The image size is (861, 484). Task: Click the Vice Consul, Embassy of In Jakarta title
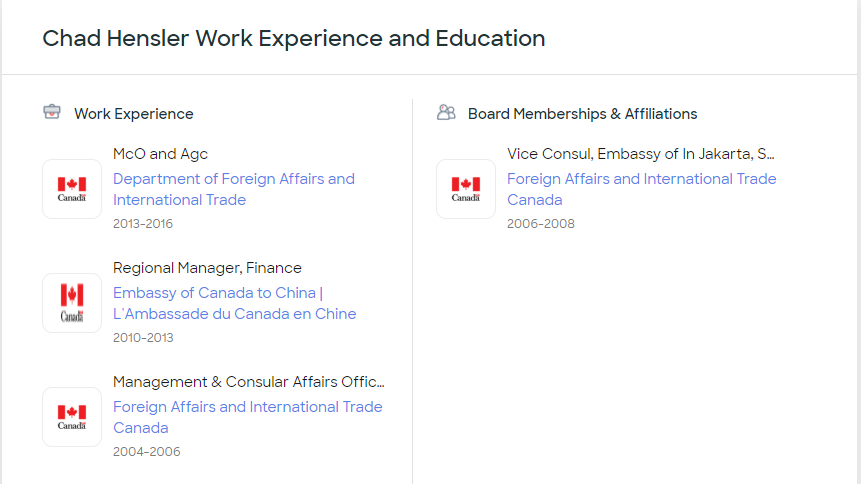[x=641, y=154]
